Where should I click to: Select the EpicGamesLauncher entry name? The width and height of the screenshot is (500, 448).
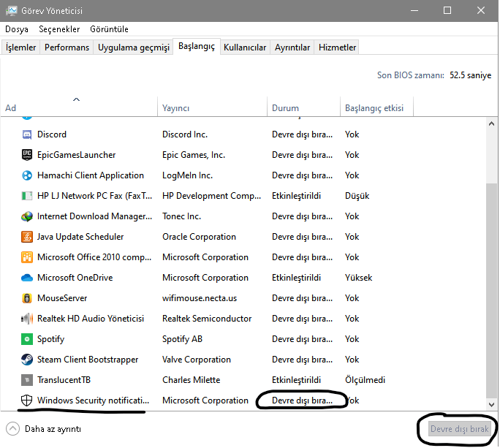(x=76, y=155)
